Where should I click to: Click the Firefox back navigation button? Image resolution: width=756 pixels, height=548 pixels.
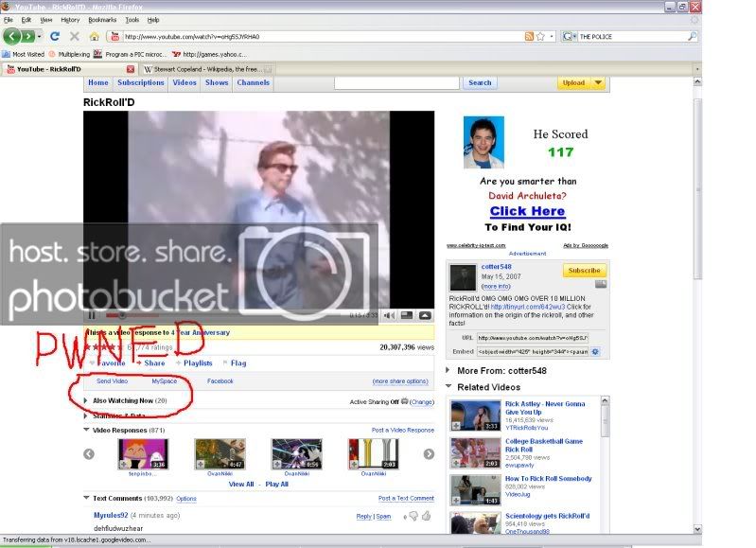pos(11,36)
